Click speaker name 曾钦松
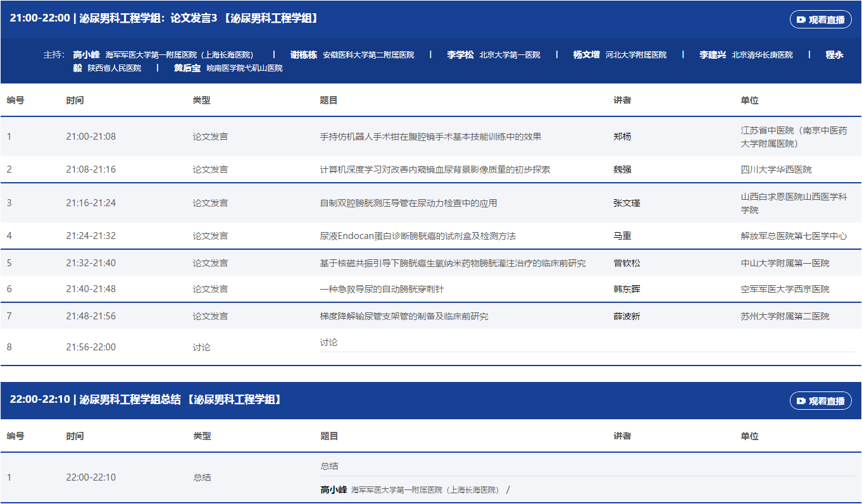The height and width of the screenshot is (504, 862). point(627,263)
